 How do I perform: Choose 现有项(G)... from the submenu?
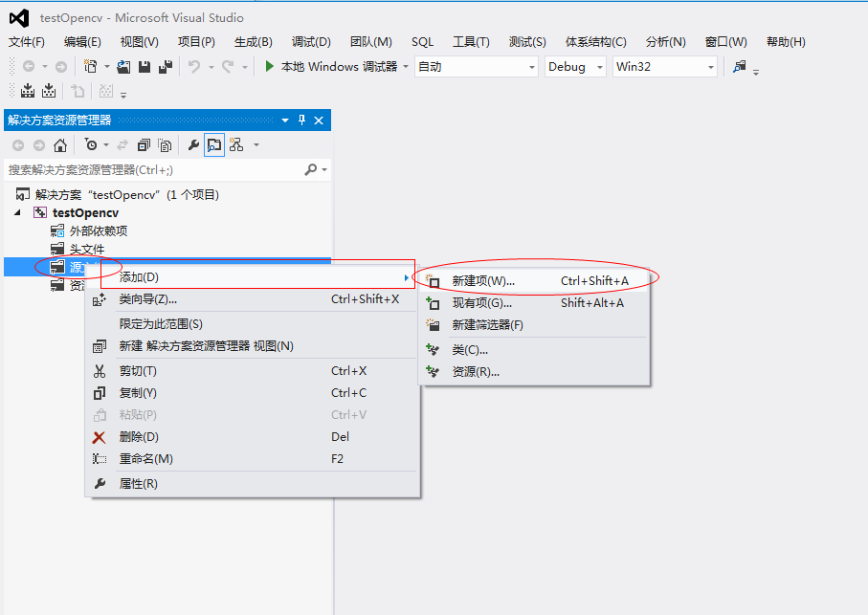pos(482,303)
